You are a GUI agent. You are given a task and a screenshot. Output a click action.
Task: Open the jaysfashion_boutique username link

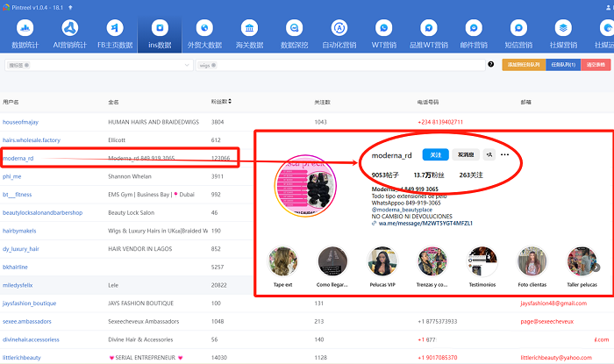29,303
